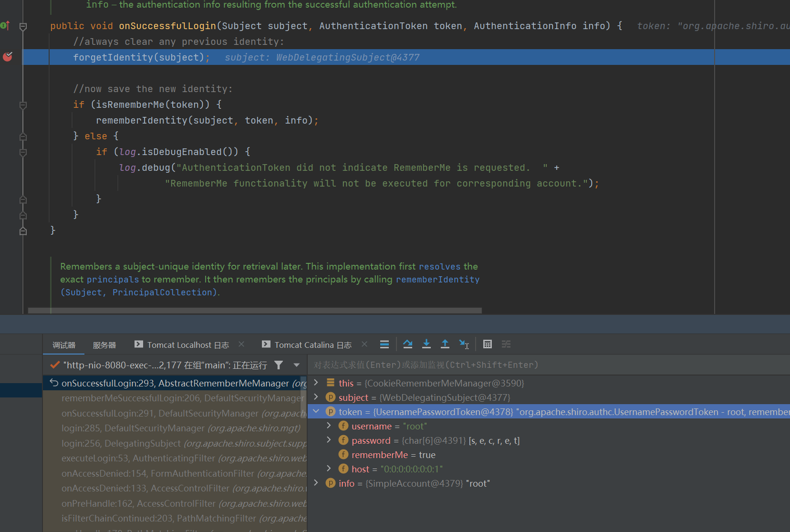Click the Step Out debugger icon
This screenshot has width=790, height=532.
pyautogui.click(x=445, y=344)
